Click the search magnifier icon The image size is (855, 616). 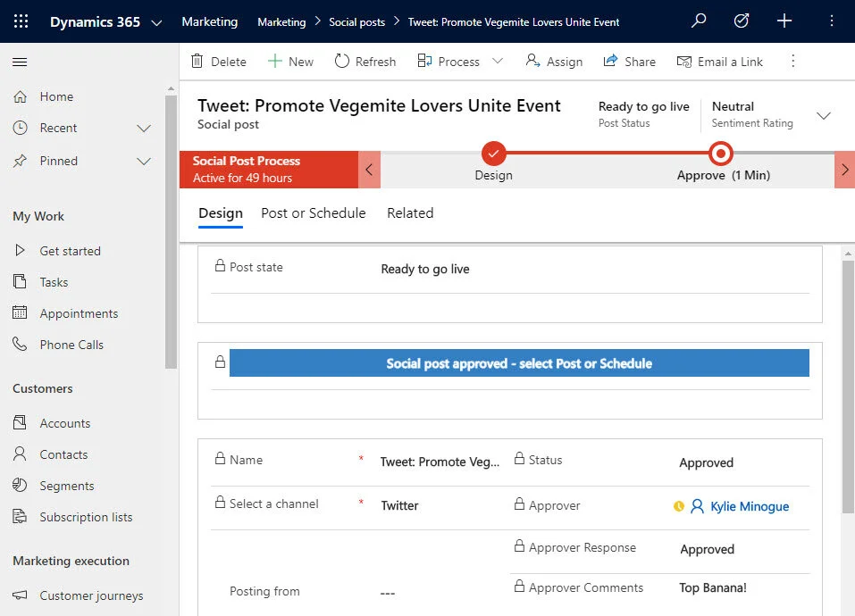699,21
